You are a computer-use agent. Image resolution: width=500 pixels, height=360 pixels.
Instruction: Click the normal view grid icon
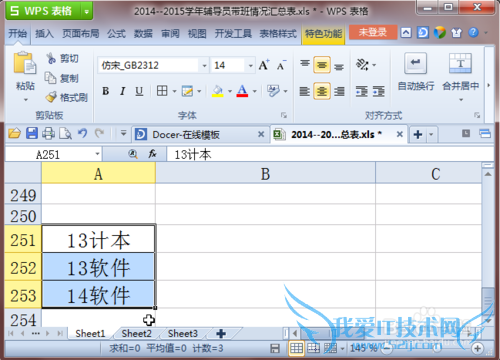(x=296, y=348)
